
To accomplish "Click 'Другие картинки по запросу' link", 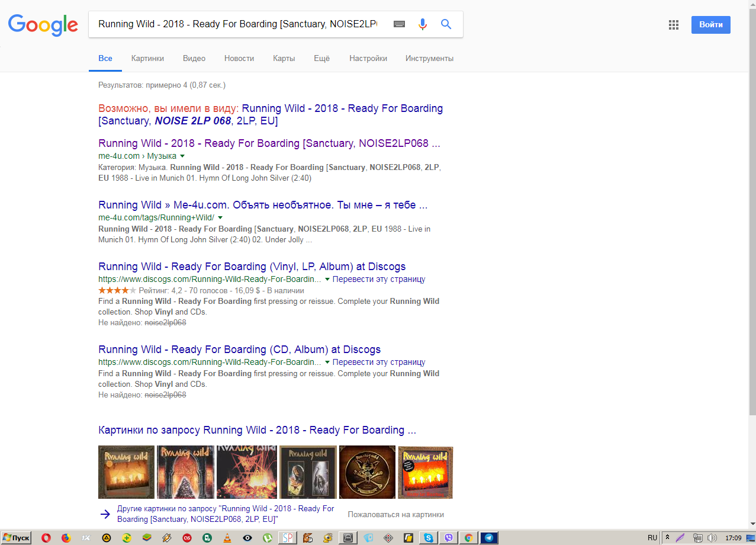I will [226, 514].
